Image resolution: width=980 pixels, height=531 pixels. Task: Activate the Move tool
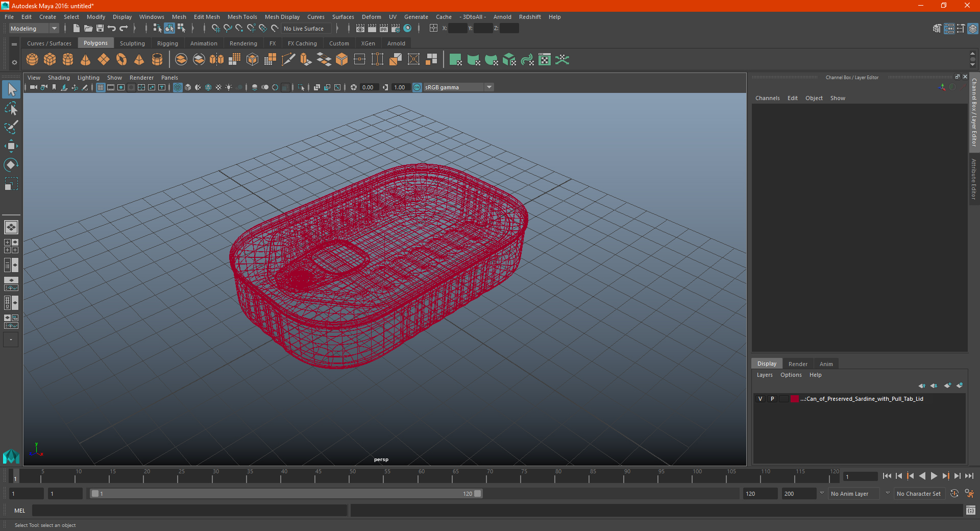click(x=11, y=146)
